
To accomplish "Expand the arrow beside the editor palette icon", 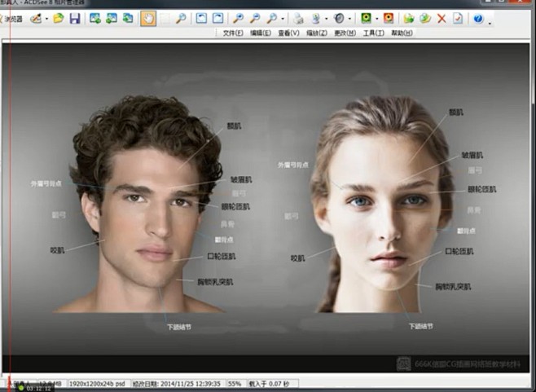I will (46, 18).
